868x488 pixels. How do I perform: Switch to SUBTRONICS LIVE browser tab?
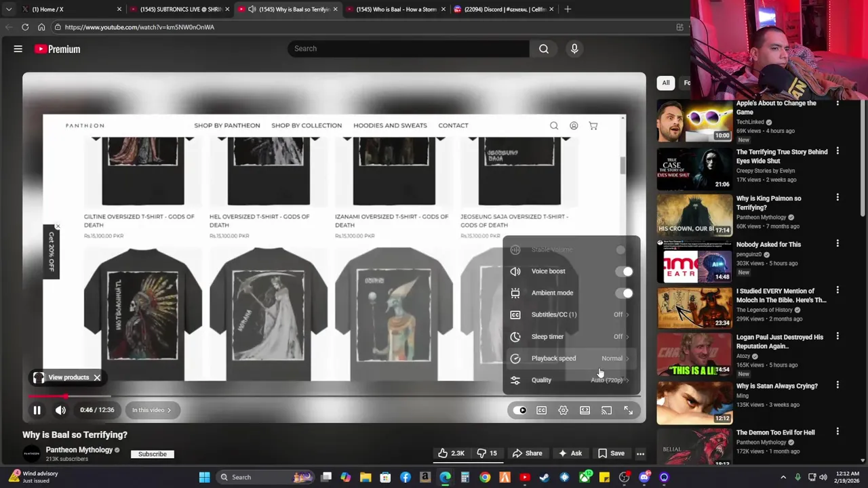pyautogui.click(x=180, y=9)
